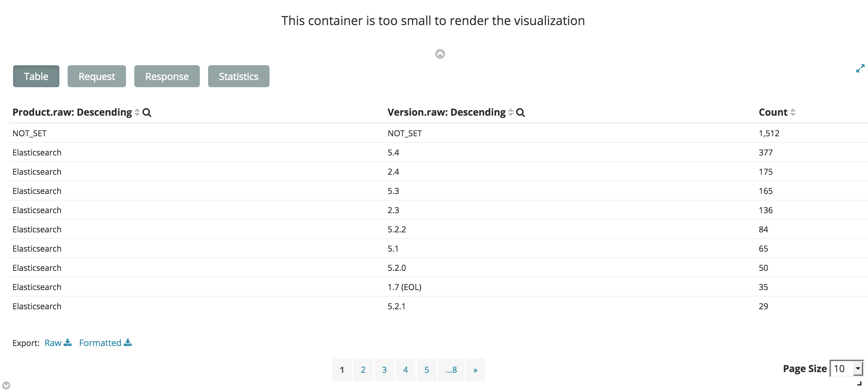This screenshot has height=392, width=868.
Task: Open the fullscreen expand icon
Action: (x=860, y=68)
